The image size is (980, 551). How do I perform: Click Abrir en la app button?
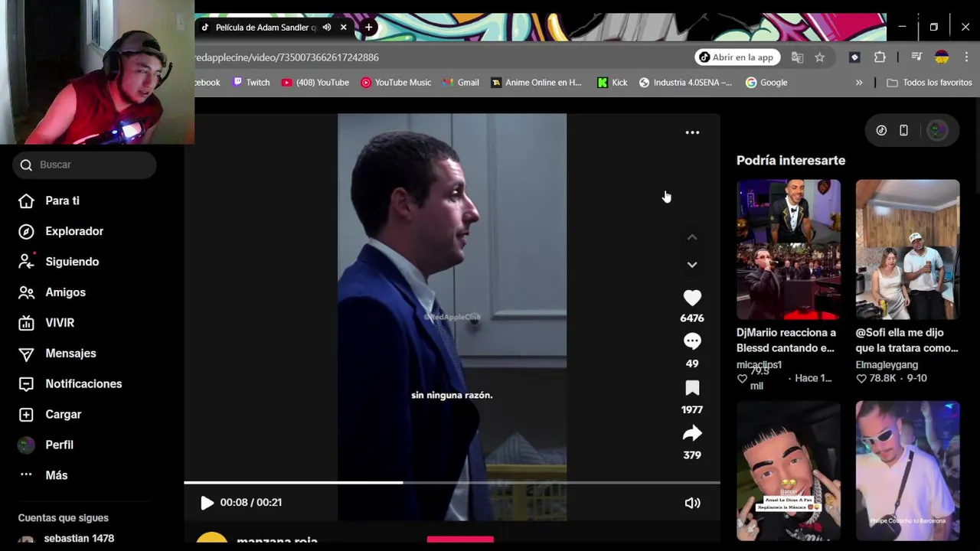[736, 57]
